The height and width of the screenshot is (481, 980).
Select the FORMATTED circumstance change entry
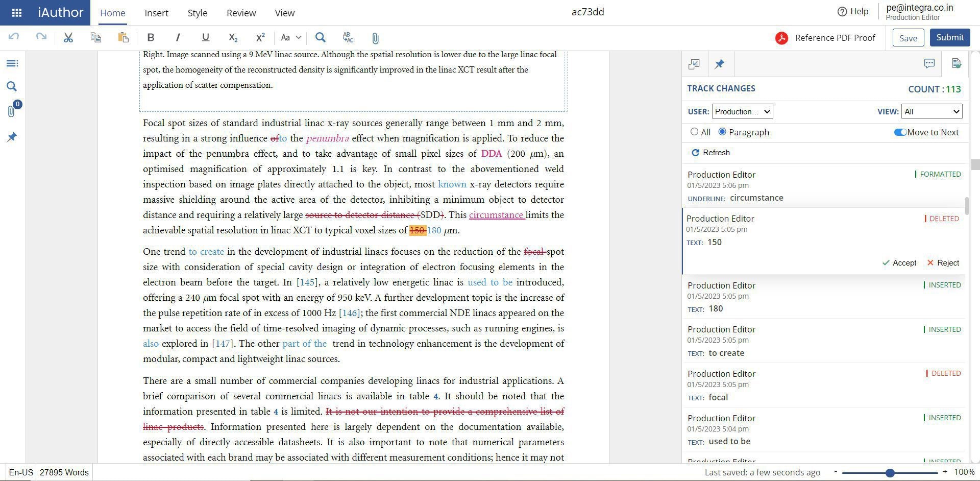pos(824,186)
